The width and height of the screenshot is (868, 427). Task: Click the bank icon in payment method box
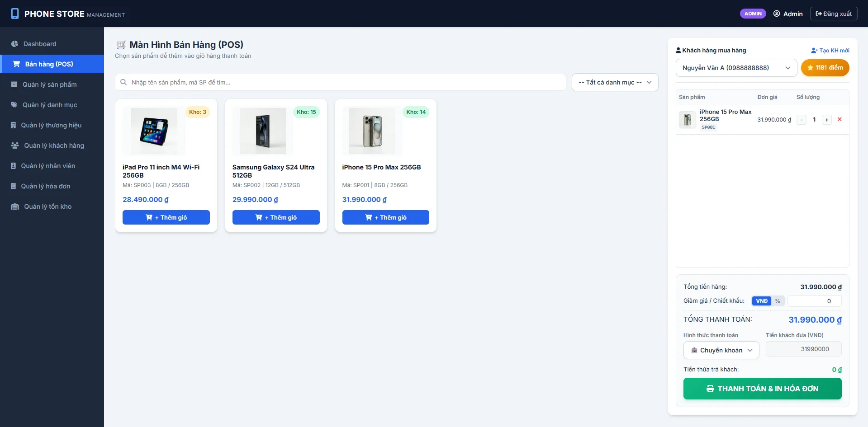pyautogui.click(x=694, y=350)
